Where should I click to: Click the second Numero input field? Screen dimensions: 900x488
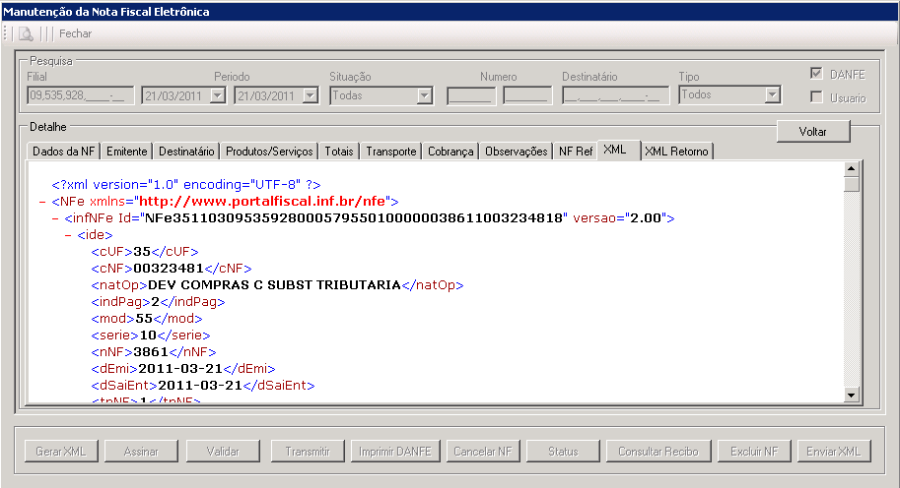(527, 95)
